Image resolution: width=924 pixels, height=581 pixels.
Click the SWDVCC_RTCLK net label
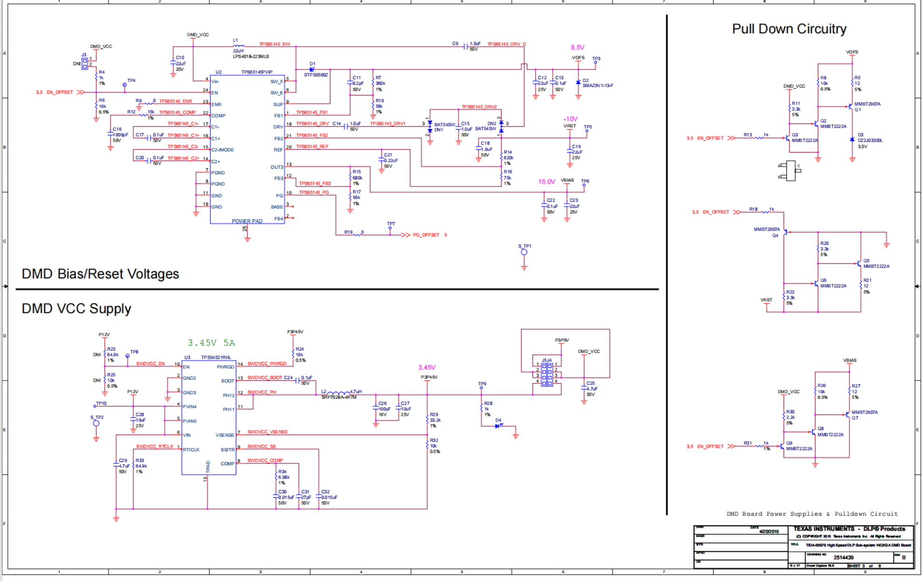[x=155, y=447]
